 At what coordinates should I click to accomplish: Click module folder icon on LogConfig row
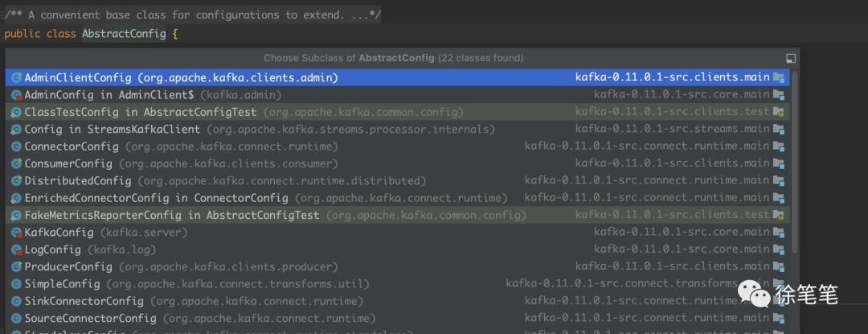(779, 249)
